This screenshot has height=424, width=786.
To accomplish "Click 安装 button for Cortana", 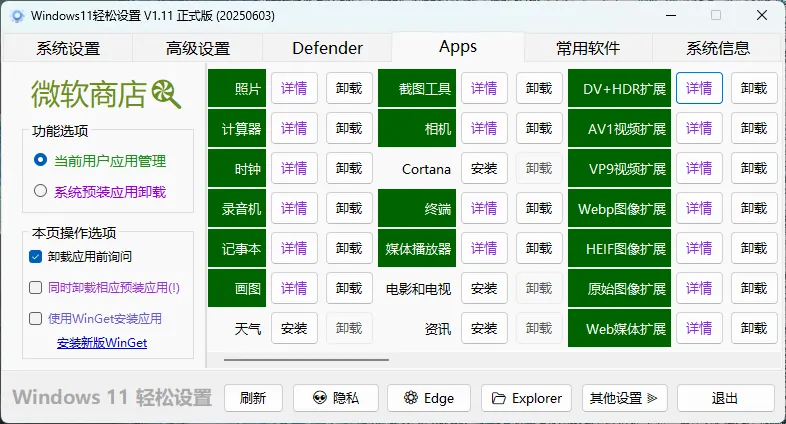I will (x=483, y=169).
